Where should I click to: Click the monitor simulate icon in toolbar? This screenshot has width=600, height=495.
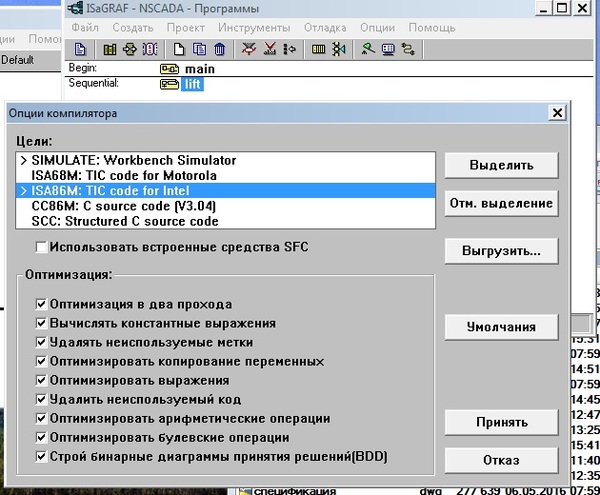(388, 48)
